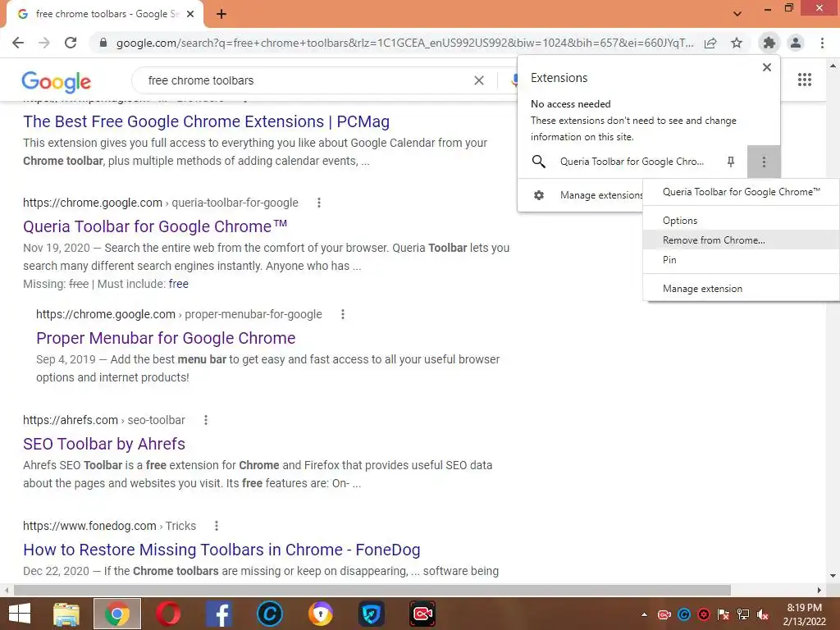840x630 pixels.
Task: Click the horizontal scrollbar right arrow
Action: coord(819,590)
